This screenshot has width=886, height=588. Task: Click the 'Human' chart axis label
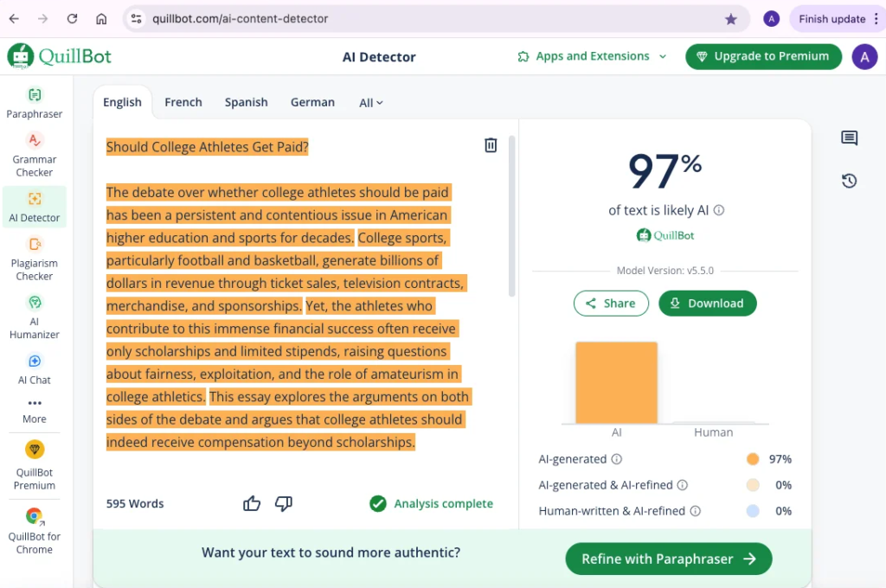[x=713, y=432]
